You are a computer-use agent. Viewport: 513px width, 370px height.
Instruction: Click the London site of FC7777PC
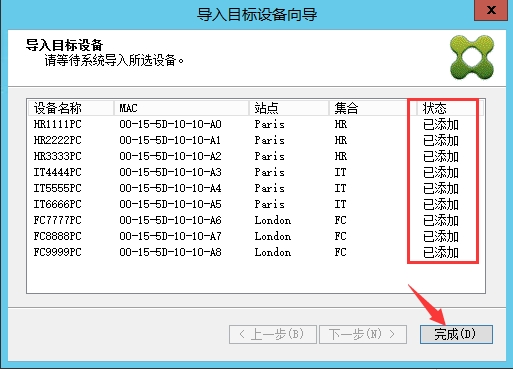click(273, 220)
